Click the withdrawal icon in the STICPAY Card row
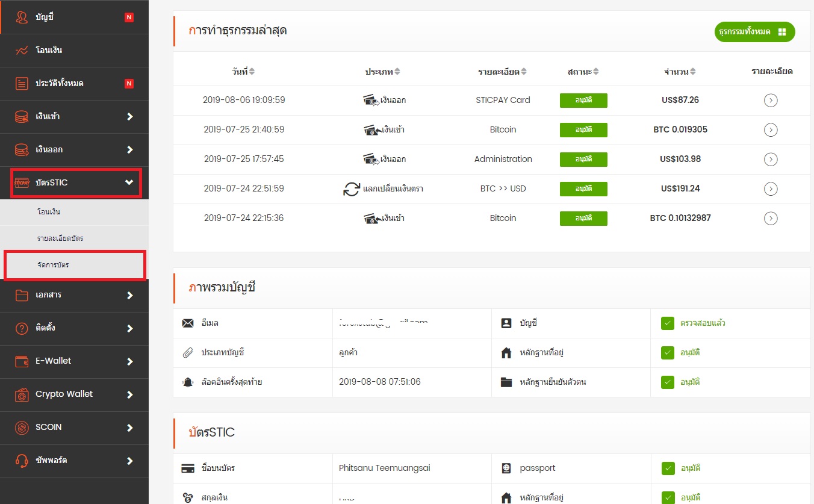This screenshot has width=814, height=504. (x=371, y=100)
